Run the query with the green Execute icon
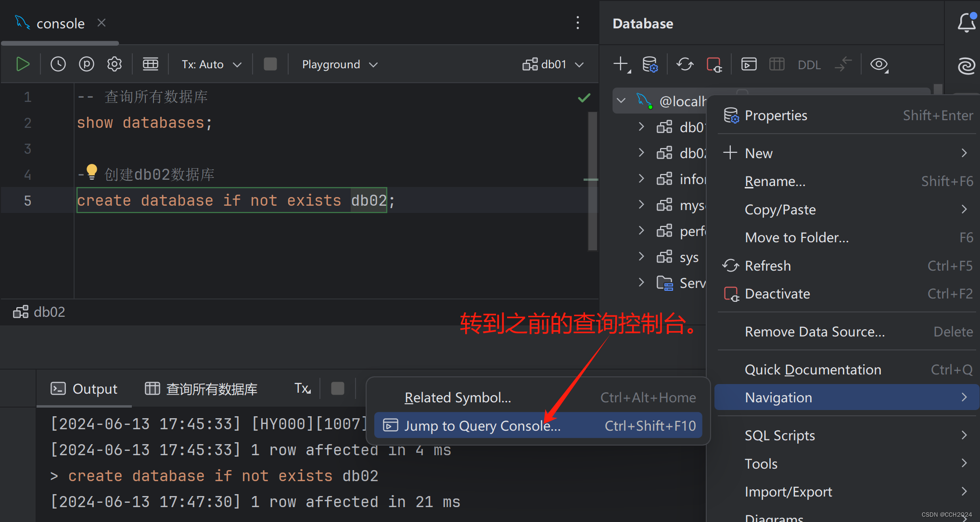 [x=23, y=64]
